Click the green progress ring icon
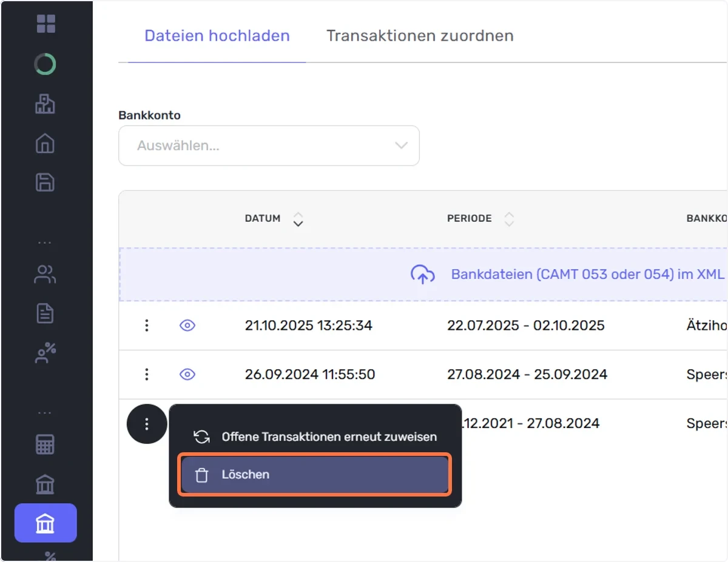This screenshot has width=728, height=562. pos(45,64)
